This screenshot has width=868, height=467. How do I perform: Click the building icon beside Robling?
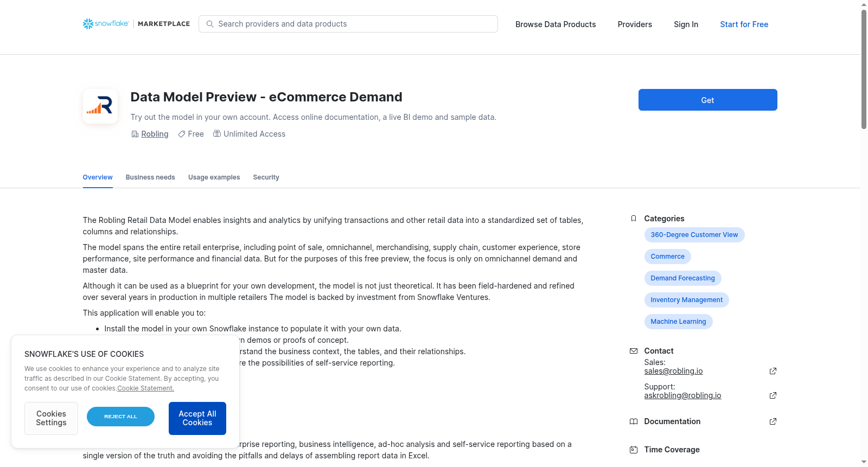135,134
